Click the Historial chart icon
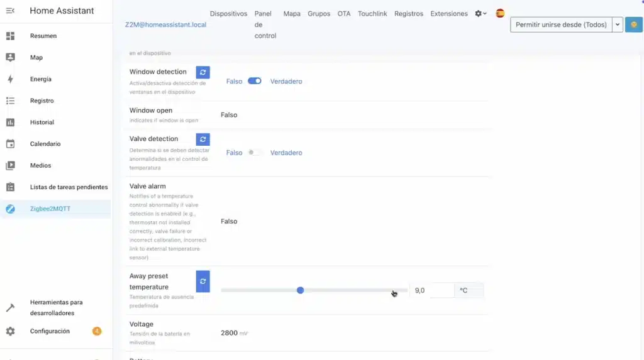The height and width of the screenshot is (360, 644). tap(10, 123)
